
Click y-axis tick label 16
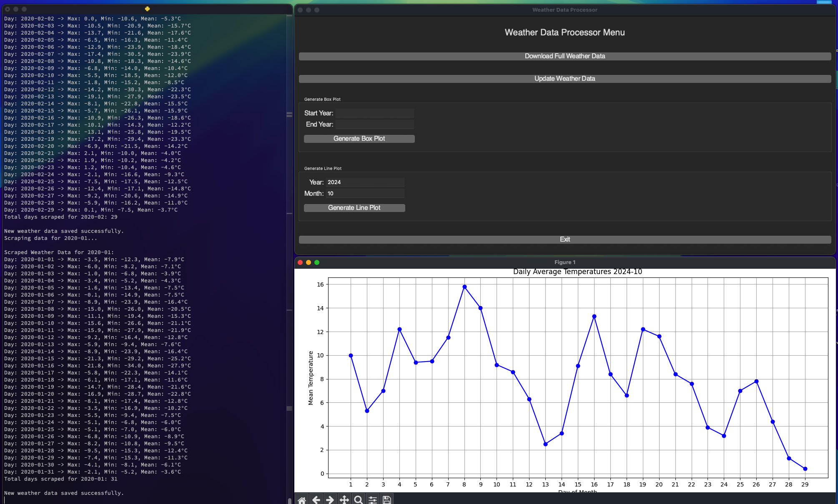(x=320, y=284)
